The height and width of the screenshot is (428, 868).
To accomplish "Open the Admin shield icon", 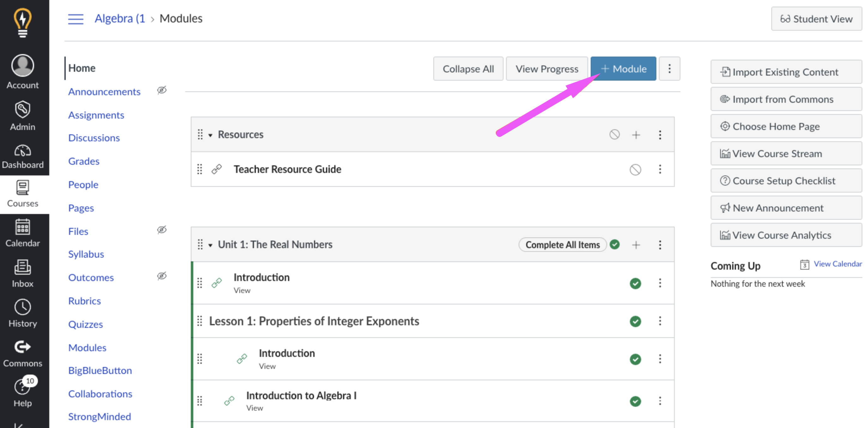I will 22,116.
